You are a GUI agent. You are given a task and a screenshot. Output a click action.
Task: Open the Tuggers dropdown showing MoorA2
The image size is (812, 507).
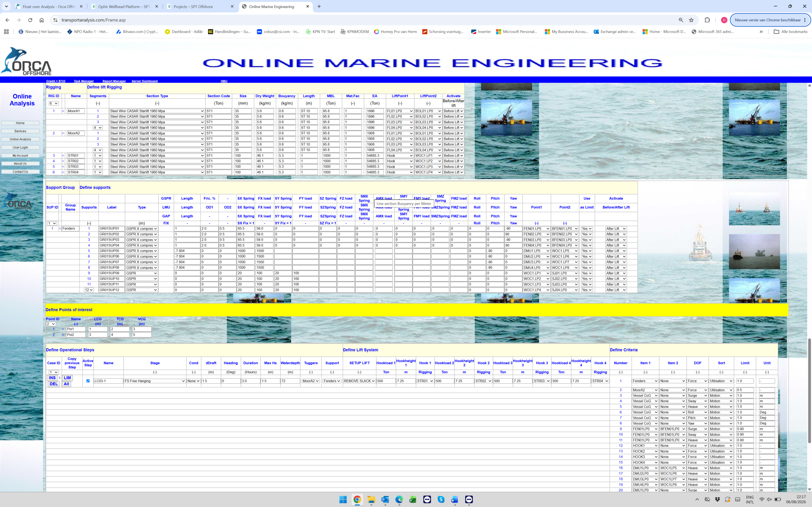click(x=311, y=381)
